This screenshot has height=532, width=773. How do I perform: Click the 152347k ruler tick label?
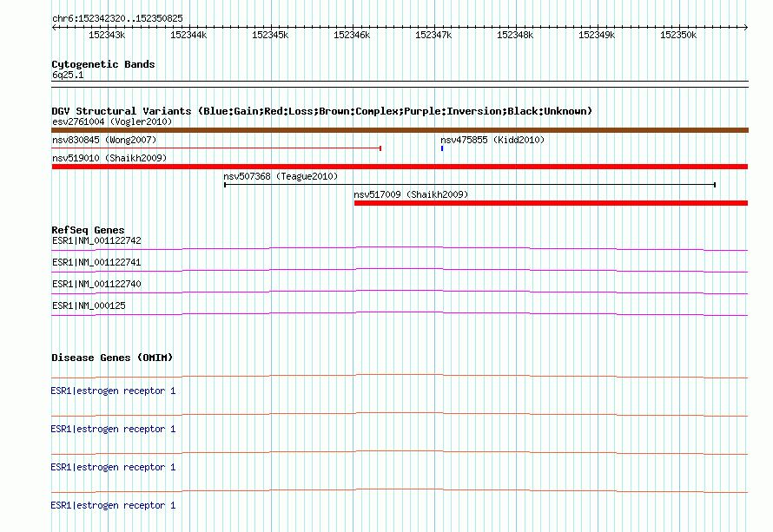[433, 35]
